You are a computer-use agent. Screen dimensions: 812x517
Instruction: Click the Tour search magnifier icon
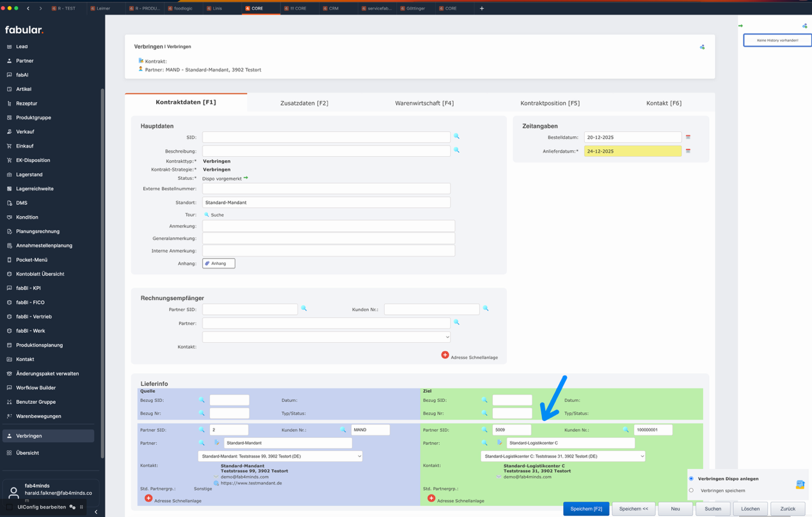207,215
